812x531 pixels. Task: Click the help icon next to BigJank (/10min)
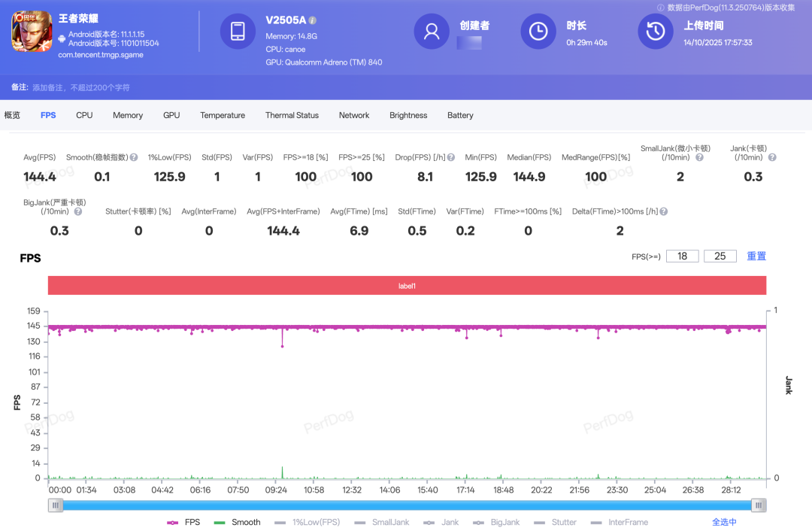pos(78,212)
